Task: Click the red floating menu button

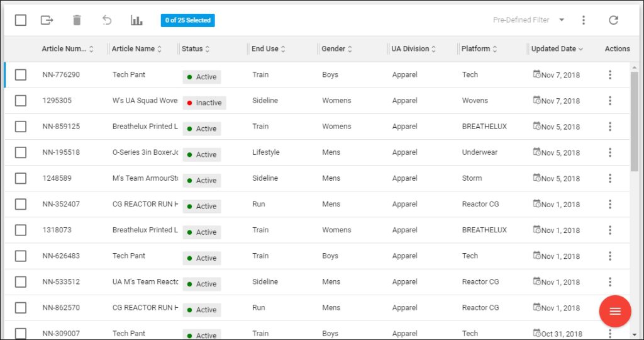Action: [x=615, y=311]
